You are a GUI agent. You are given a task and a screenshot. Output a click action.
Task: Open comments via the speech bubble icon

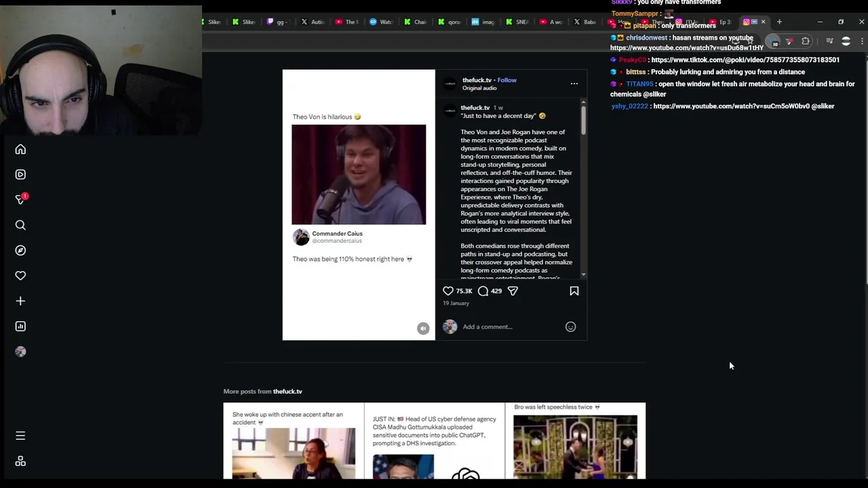click(x=483, y=291)
